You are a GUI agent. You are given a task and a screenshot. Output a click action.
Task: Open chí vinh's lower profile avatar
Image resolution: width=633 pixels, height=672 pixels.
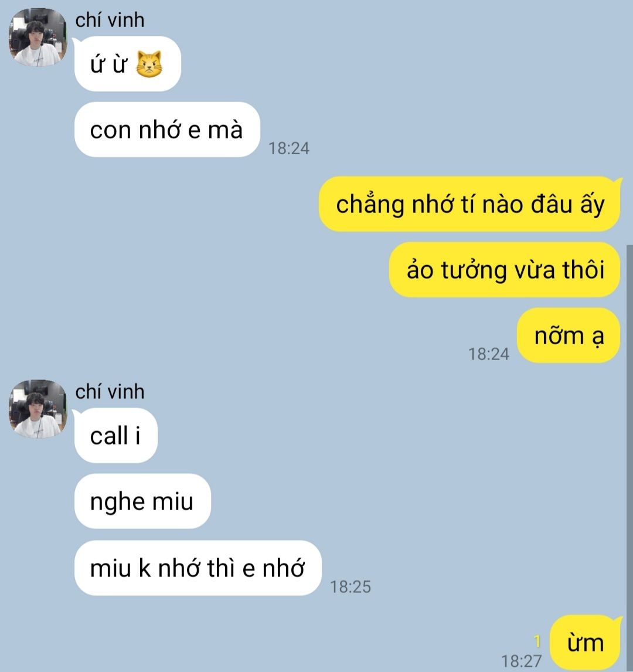pyautogui.click(x=38, y=409)
